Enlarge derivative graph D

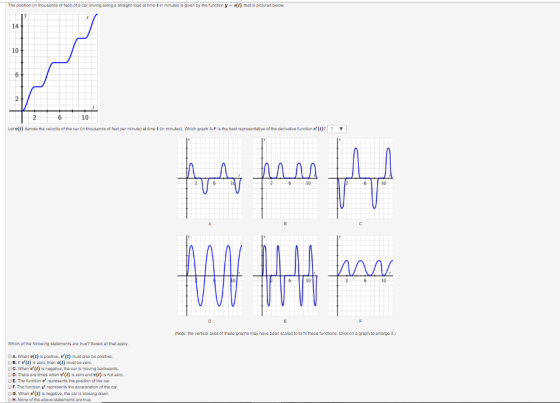pyautogui.click(x=210, y=275)
